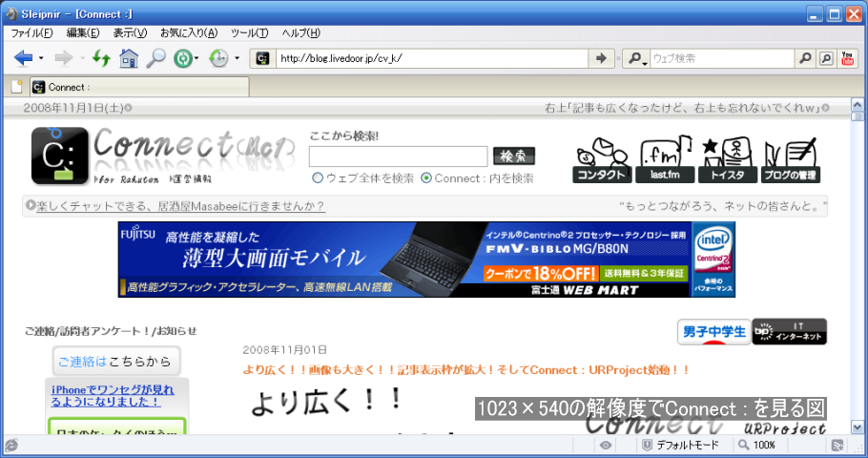This screenshot has width=868, height=458.
Task: Open the より広く article title link
Action: click(x=465, y=370)
